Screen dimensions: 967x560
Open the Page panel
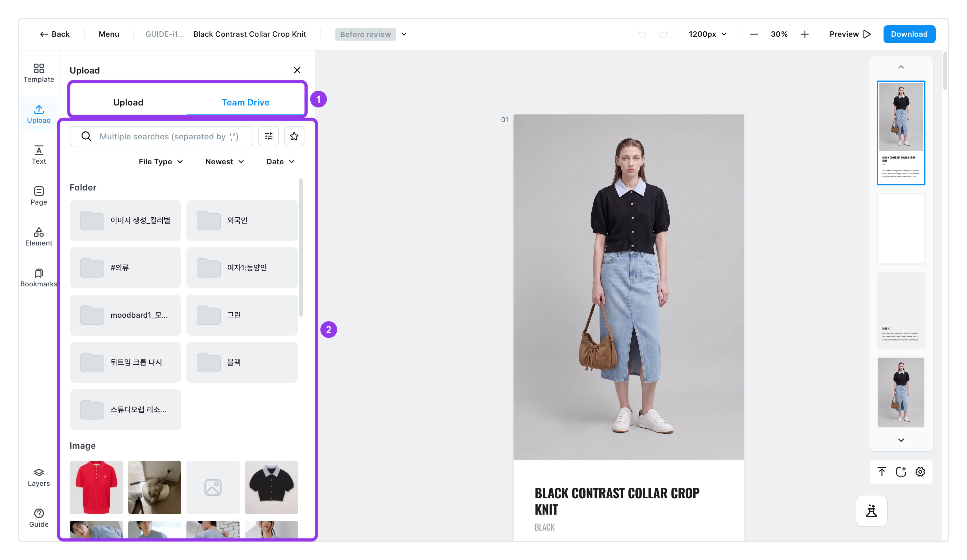(x=39, y=196)
